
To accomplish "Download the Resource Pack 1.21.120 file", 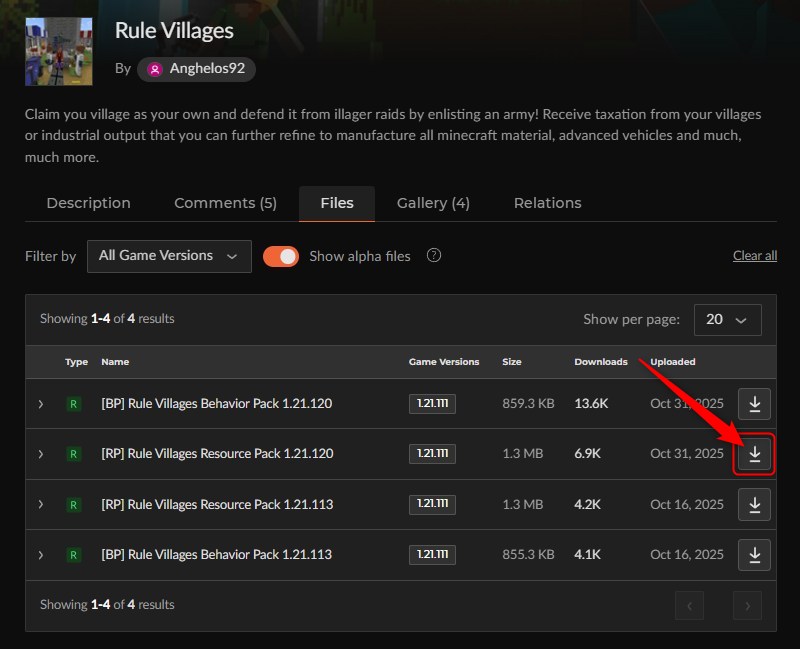I will pos(754,454).
